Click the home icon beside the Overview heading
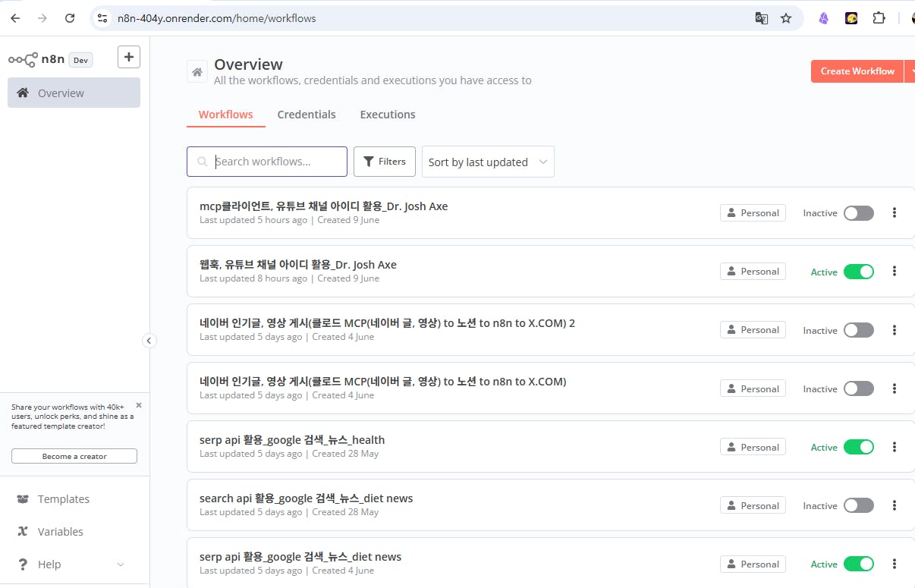This screenshot has height=588, width=915. click(x=197, y=72)
